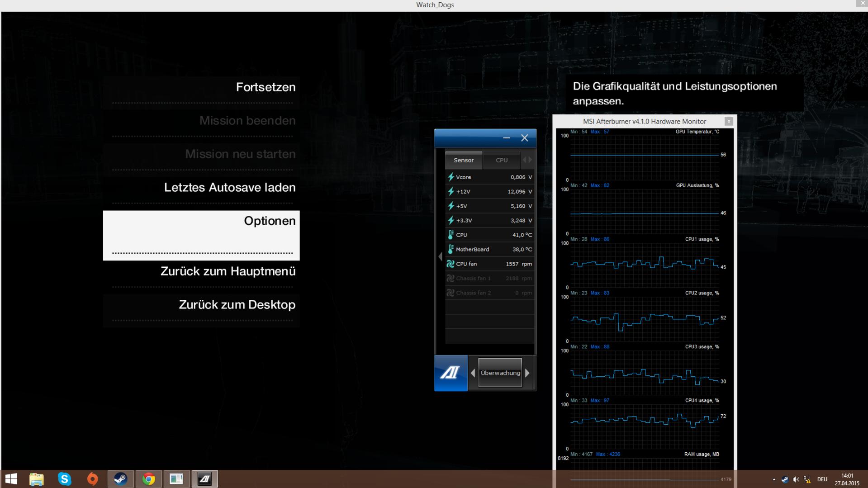
Task: Click right arrow beside Überwachung
Action: click(x=527, y=373)
